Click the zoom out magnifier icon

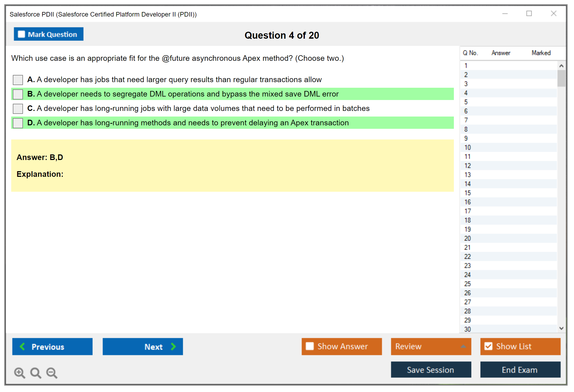tap(52, 373)
